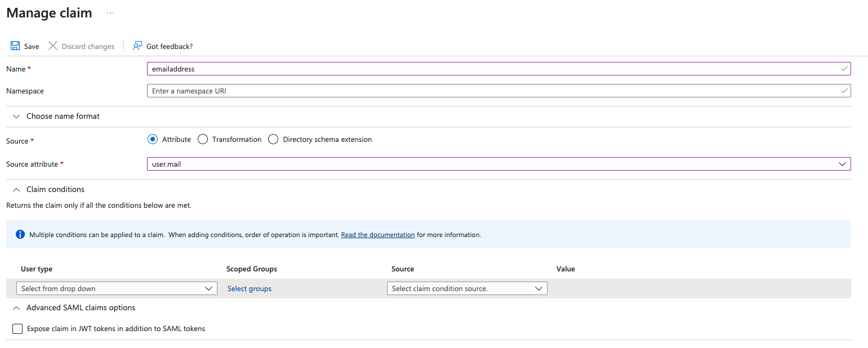This screenshot has height=348, width=868.
Task: Open the Select groups link
Action: point(250,288)
